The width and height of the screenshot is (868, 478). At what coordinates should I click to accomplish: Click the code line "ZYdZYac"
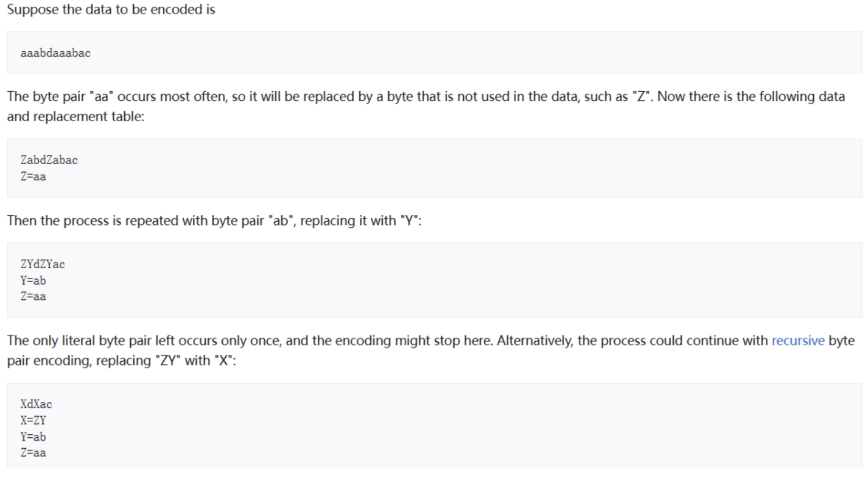pyautogui.click(x=43, y=265)
